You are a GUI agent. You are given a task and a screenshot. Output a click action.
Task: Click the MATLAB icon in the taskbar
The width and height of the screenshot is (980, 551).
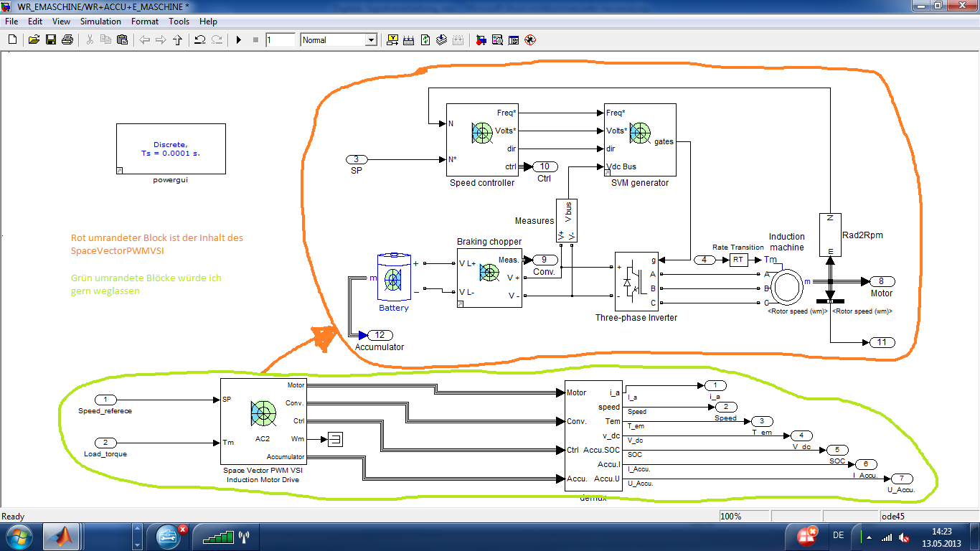coord(62,537)
